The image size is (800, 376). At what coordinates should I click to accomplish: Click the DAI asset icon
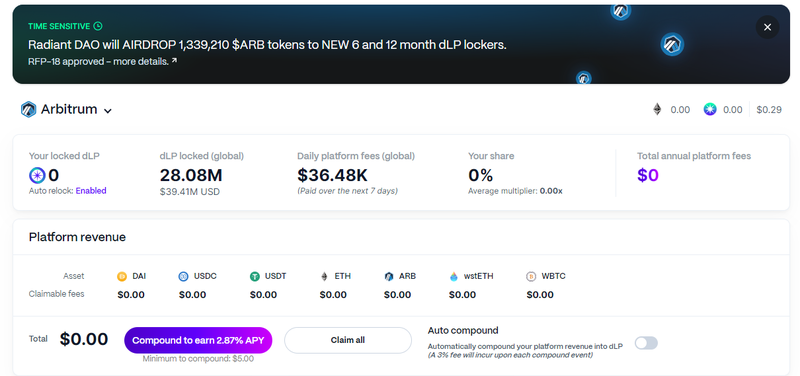pyautogui.click(x=122, y=277)
